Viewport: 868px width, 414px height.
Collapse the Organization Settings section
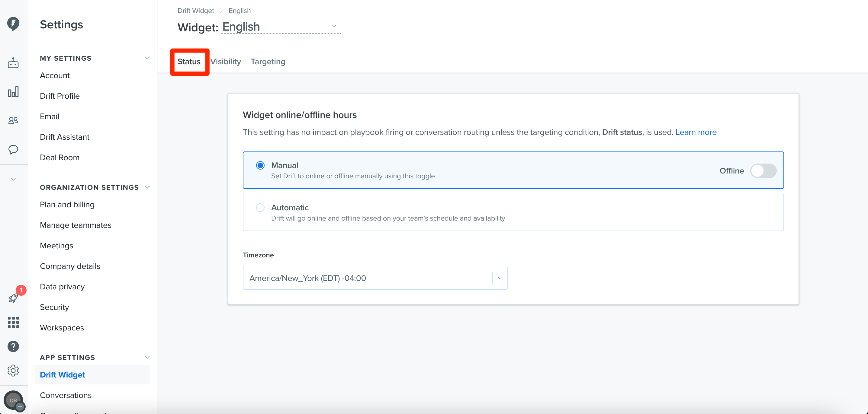click(147, 187)
